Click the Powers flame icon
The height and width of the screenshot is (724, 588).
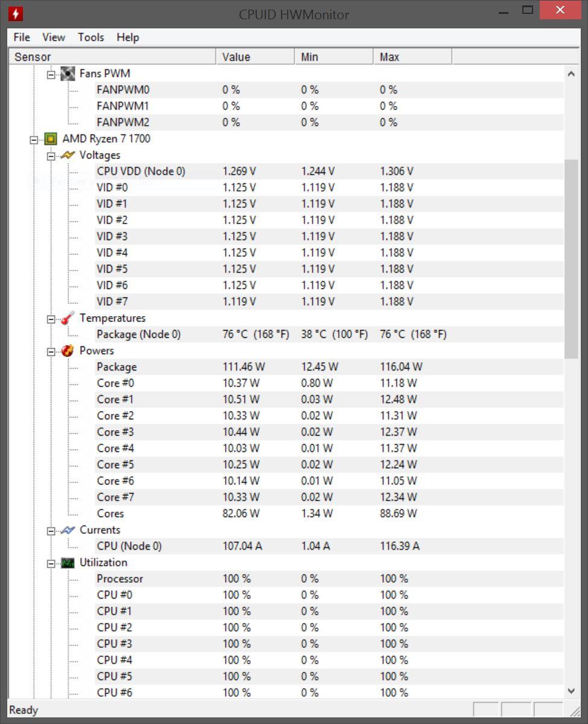pos(68,351)
